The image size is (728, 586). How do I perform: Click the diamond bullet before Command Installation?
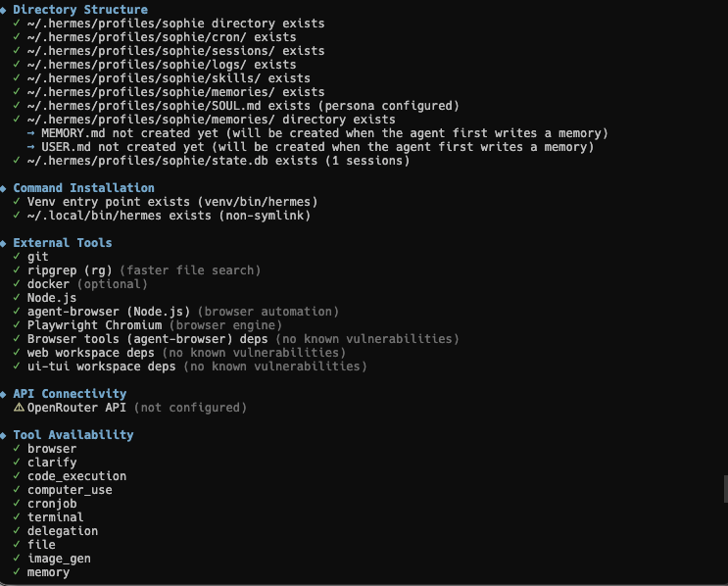[x=3, y=188]
